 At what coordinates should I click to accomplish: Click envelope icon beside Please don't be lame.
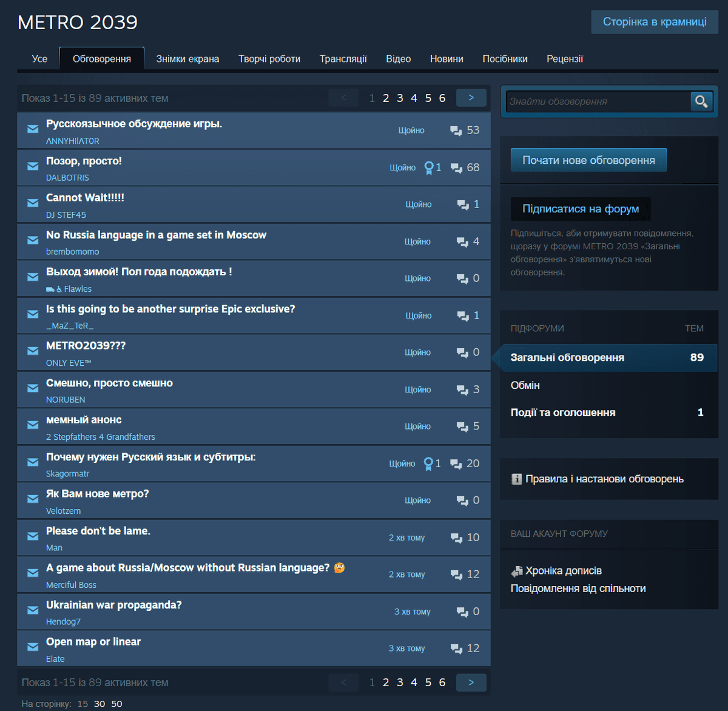tap(33, 536)
